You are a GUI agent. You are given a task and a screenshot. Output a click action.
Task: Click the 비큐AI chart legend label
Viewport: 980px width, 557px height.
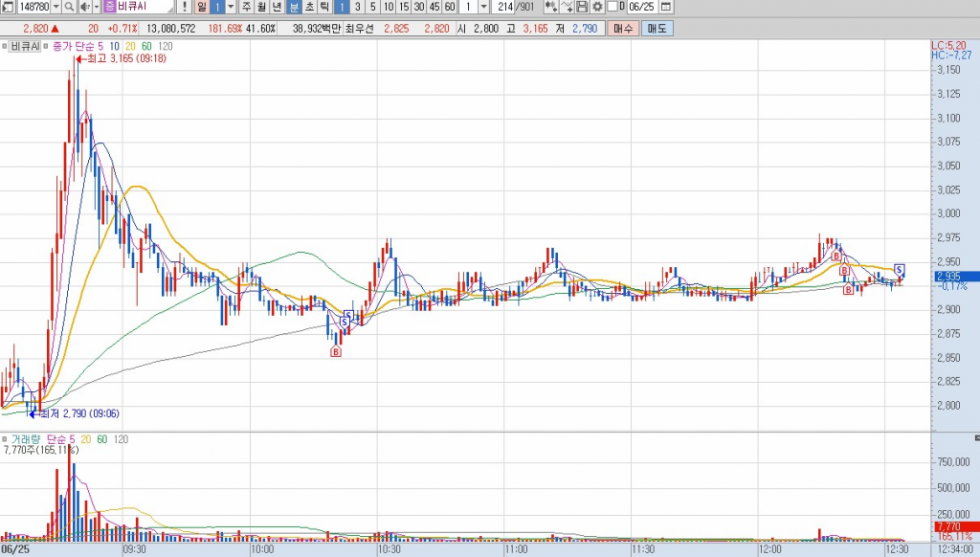[x=24, y=46]
